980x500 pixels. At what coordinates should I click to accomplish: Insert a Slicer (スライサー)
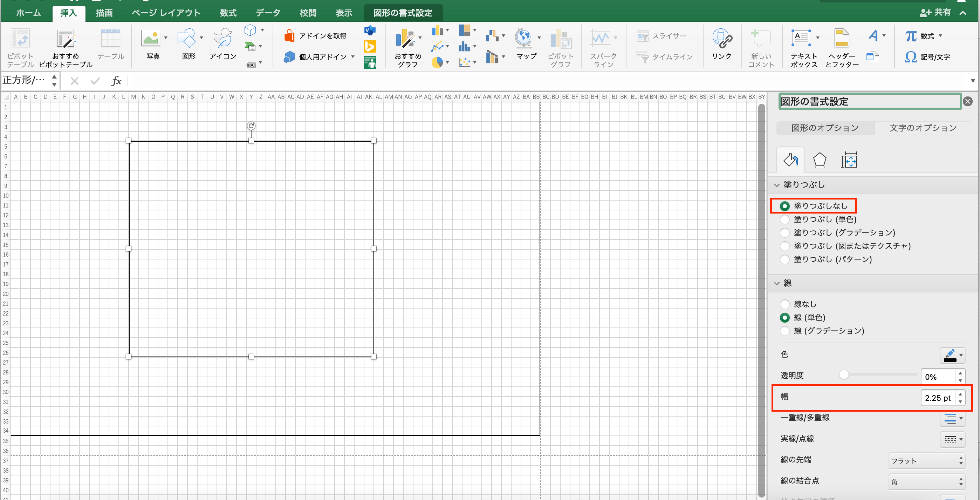[x=661, y=36]
